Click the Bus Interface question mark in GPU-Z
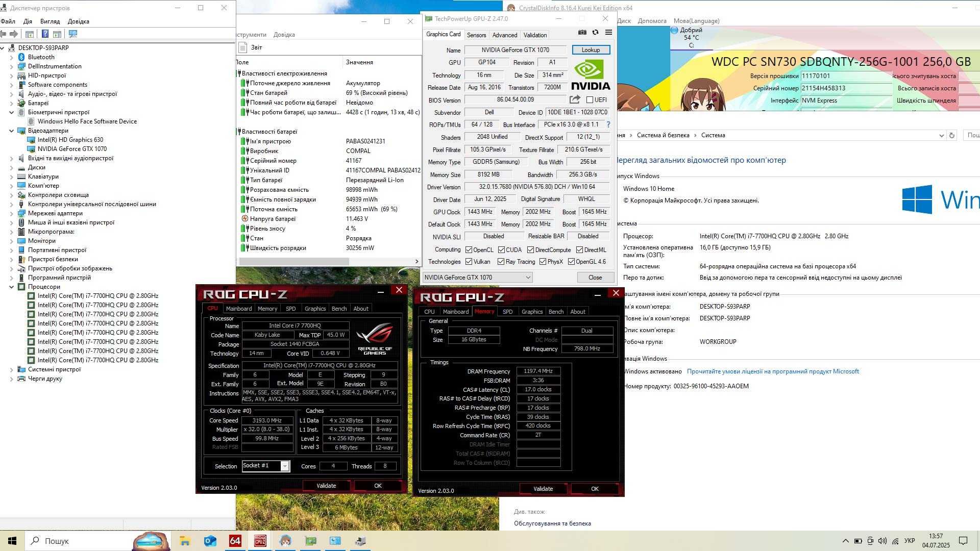Screen dimensions: 980x551 608,124
